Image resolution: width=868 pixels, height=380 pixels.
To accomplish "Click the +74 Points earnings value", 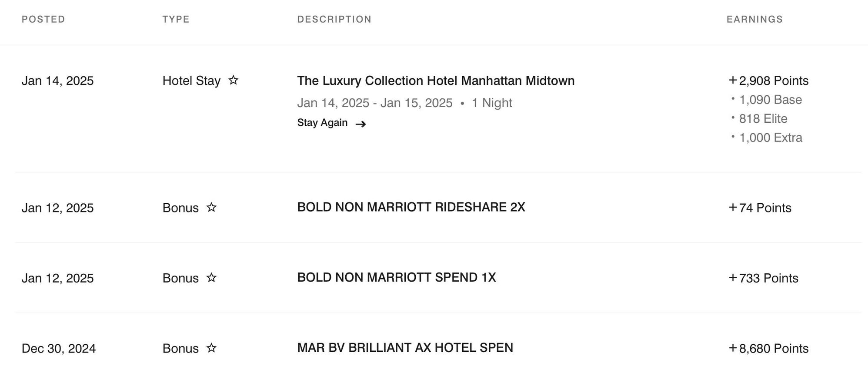I will pyautogui.click(x=760, y=208).
